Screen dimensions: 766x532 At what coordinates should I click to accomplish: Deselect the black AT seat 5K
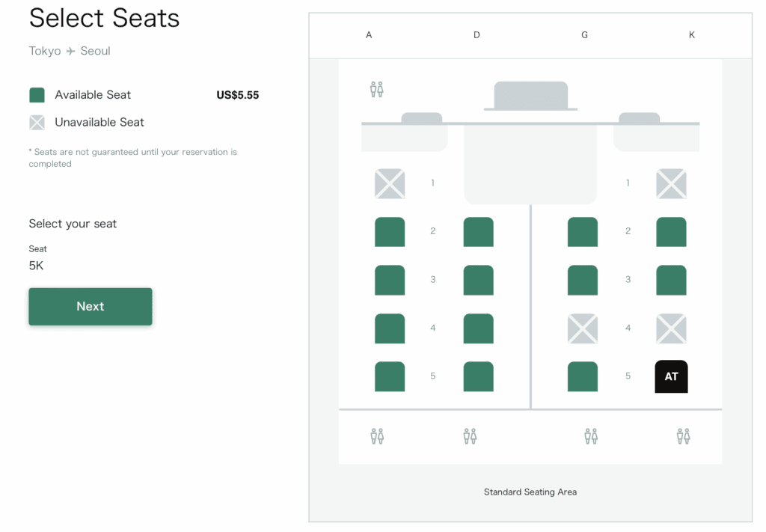[671, 376]
